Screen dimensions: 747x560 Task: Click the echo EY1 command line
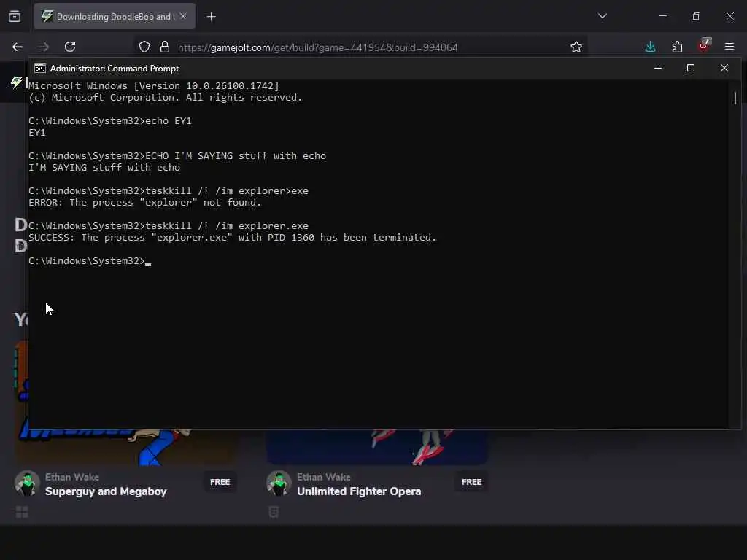(x=109, y=121)
